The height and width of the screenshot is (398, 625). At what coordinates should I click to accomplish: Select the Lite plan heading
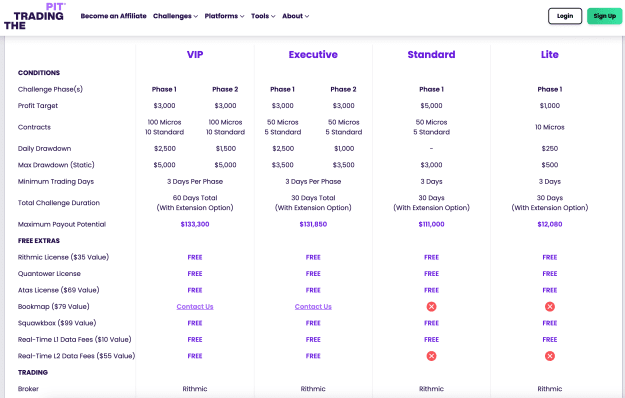tap(550, 55)
